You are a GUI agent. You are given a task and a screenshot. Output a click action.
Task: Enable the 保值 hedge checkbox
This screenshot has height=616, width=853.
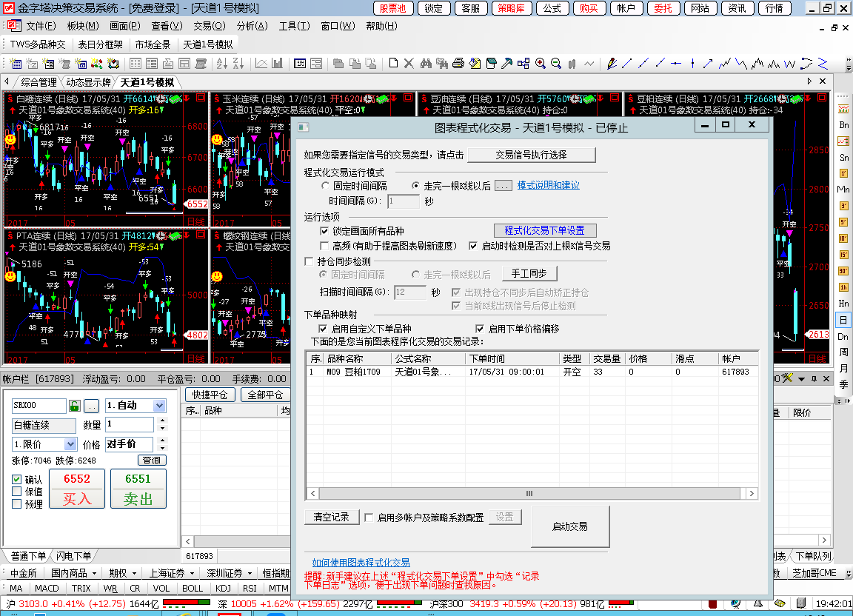click(x=17, y=492)
